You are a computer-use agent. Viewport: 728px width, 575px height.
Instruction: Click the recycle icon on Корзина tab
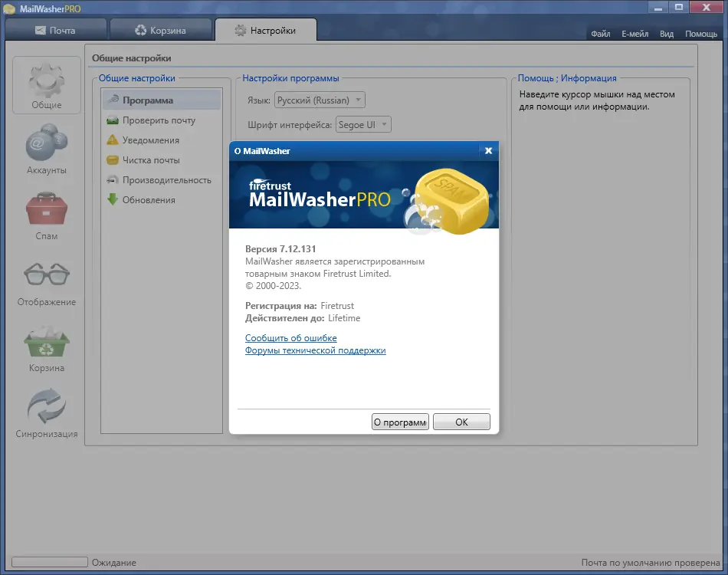pyautogui.click(x=140, y=30)
